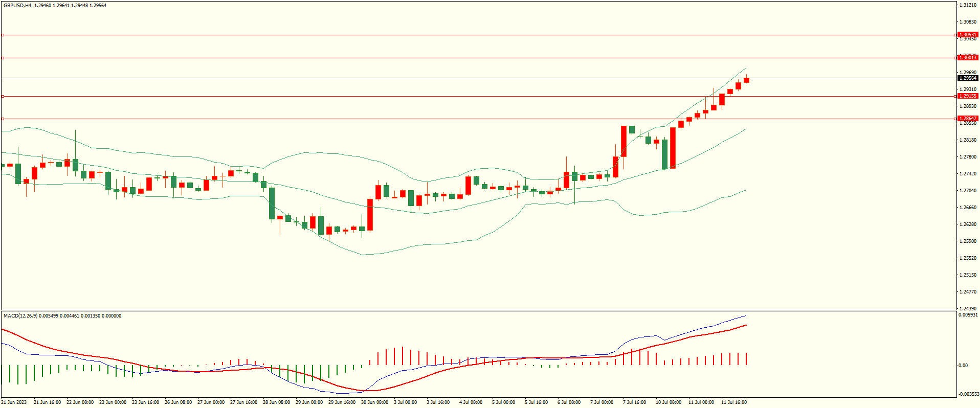Click the current price tag 1.29564
This screenshot has height=408, width=980.
[x=968, y=78]
